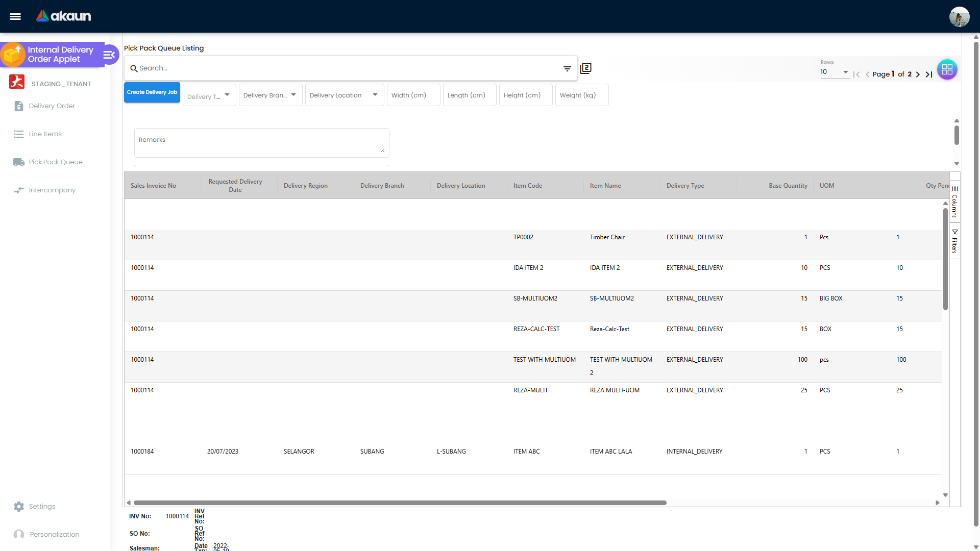Focus the Height (cm) field
Screen dimensions: 980x551
coord(526,95)
